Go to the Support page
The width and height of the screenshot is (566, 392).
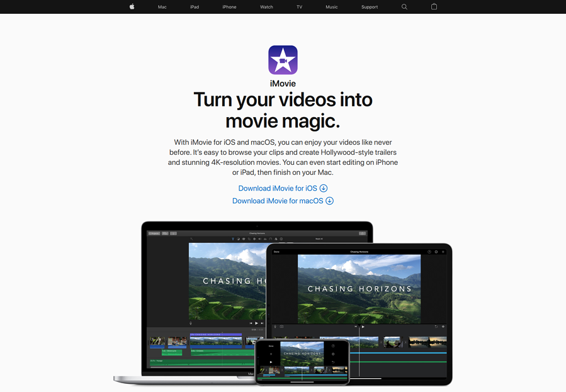[x=370, y=7]
